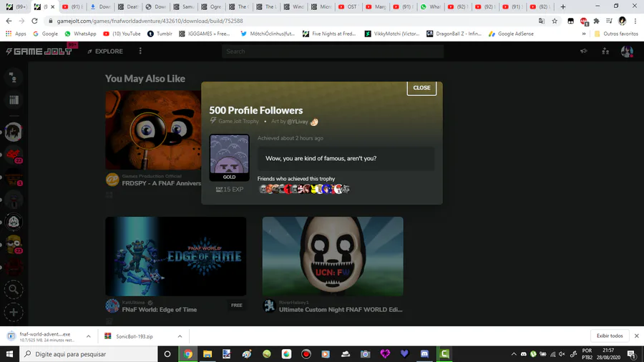Switch to the Deat browser tab
This screenshot has width=644, height=362.
pyautogui.click(x=128, y=6)
